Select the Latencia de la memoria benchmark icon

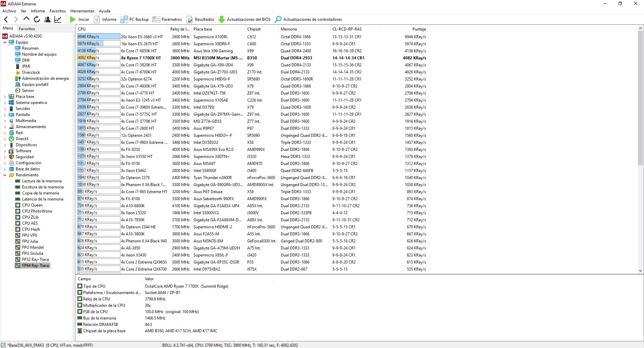pos(18,199)
